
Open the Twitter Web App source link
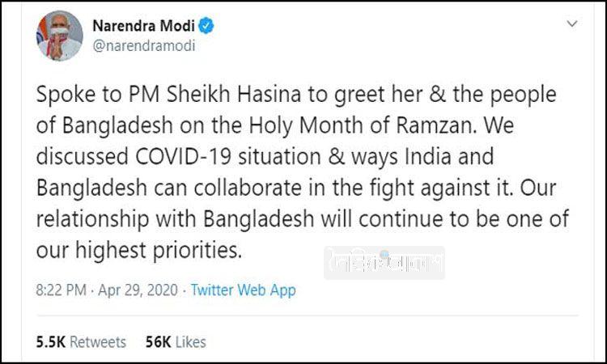click(243, 290)
